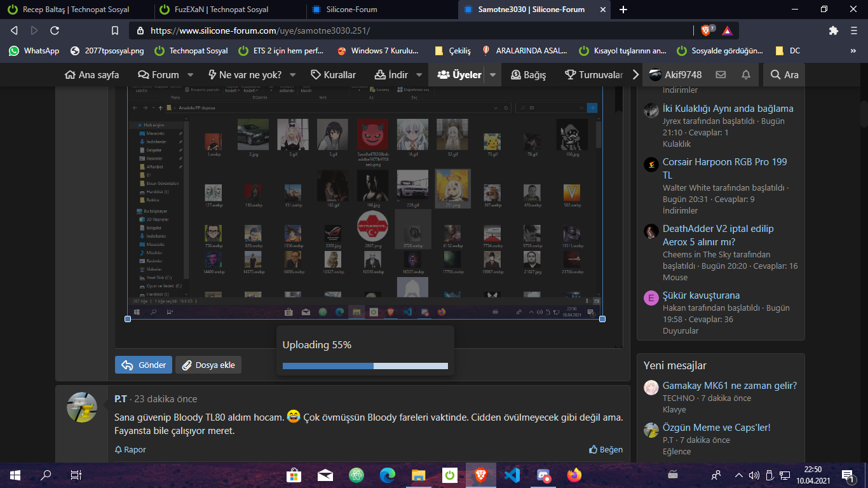Image resolution: width=868 pixels, height=488 pixels.
Task: Like P.T's post with Beğen
Action: (606, 449)
